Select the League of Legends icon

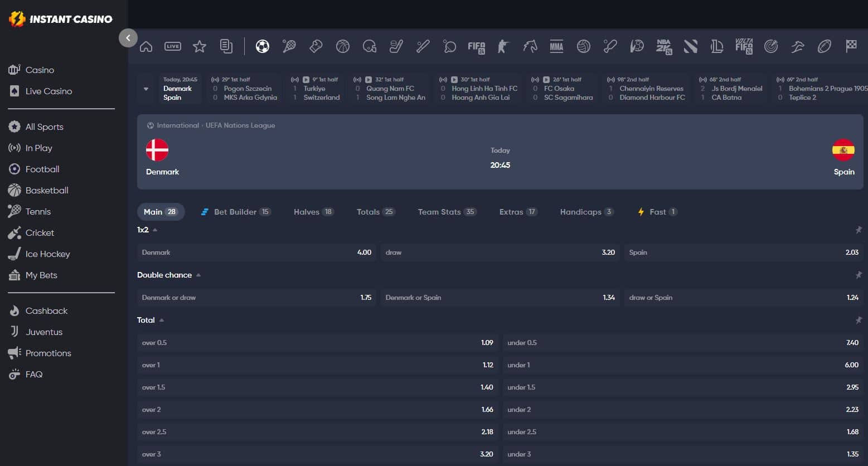pos(717,46)
